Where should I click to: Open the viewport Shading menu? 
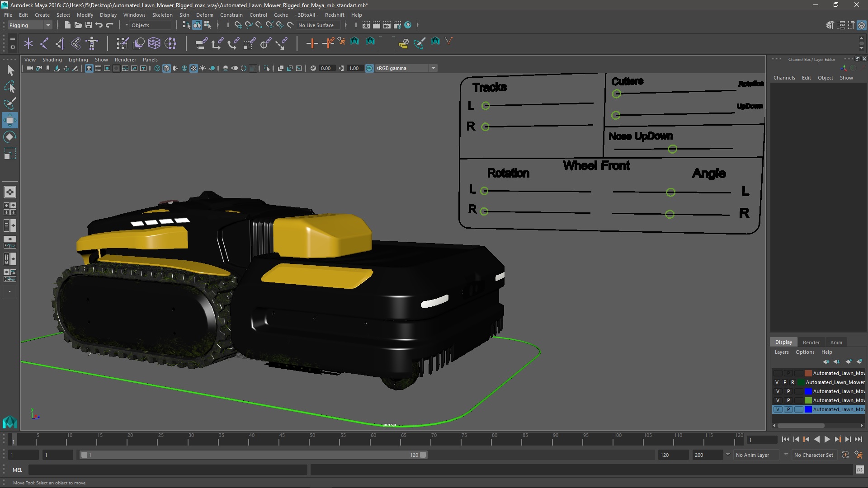tap(52, 60)
